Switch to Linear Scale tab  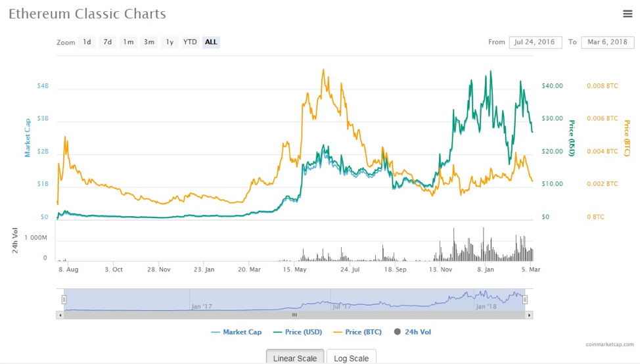pyautogui.click(x=295, y=357)
